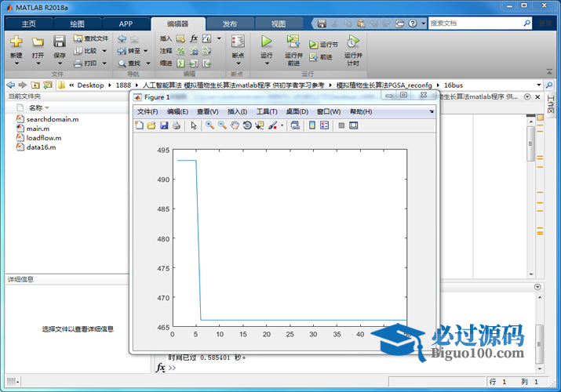Image resolution: width=561 pixels, height=392 pixels.
Task: Expand the 查找 dropdown arrow
Action: pos(148,64)
